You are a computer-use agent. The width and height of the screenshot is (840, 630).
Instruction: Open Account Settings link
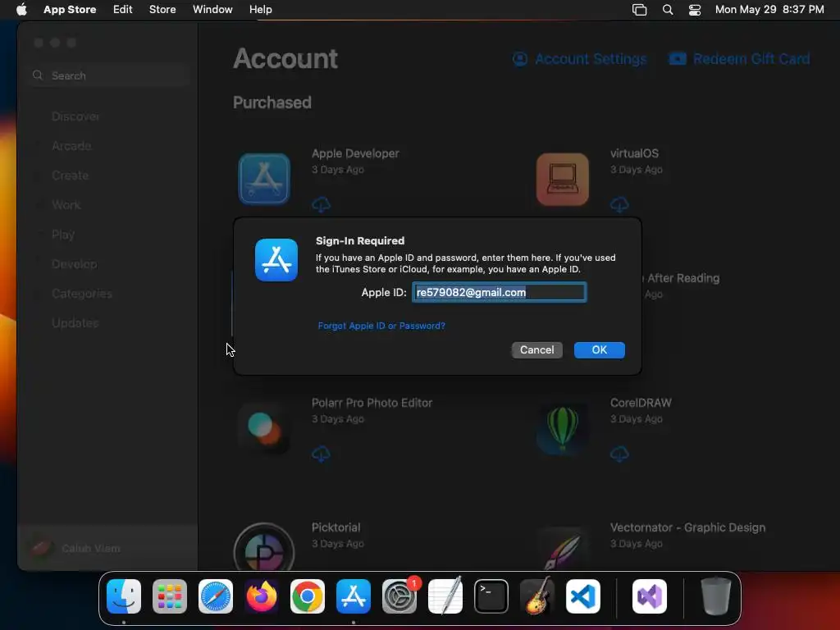coord(591,59)
